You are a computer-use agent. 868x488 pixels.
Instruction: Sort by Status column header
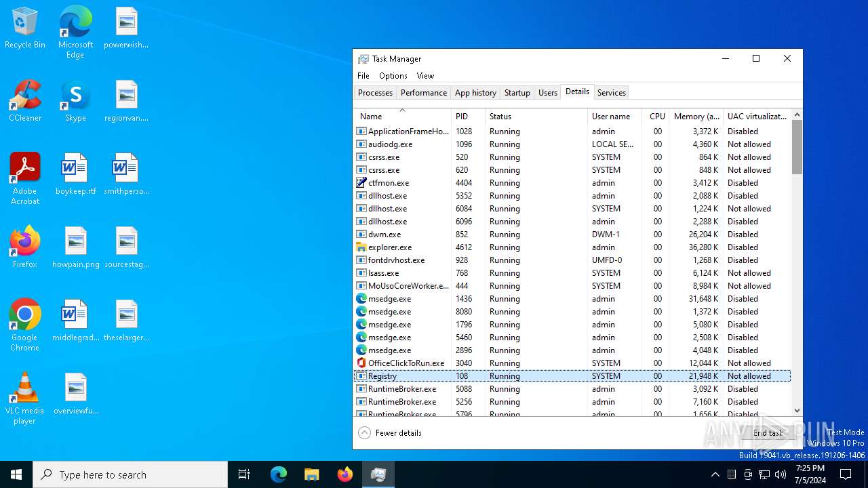(536, 116)
